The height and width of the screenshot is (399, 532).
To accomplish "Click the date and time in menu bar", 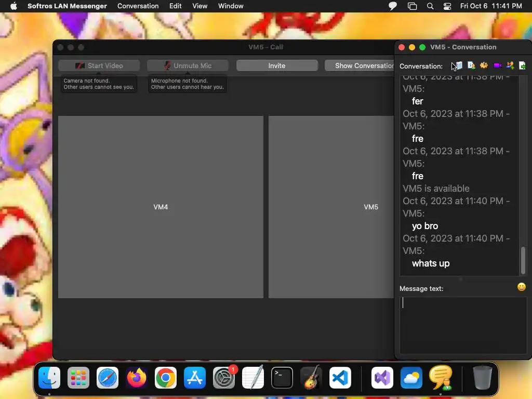I will [491, 6].
